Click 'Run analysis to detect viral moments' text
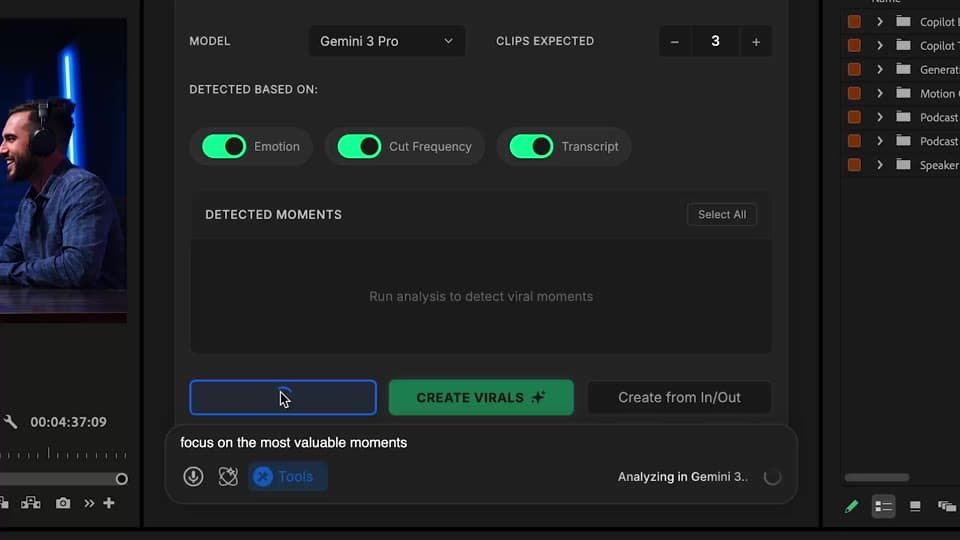Screen dimensions: 960x540 click(481, 296)
